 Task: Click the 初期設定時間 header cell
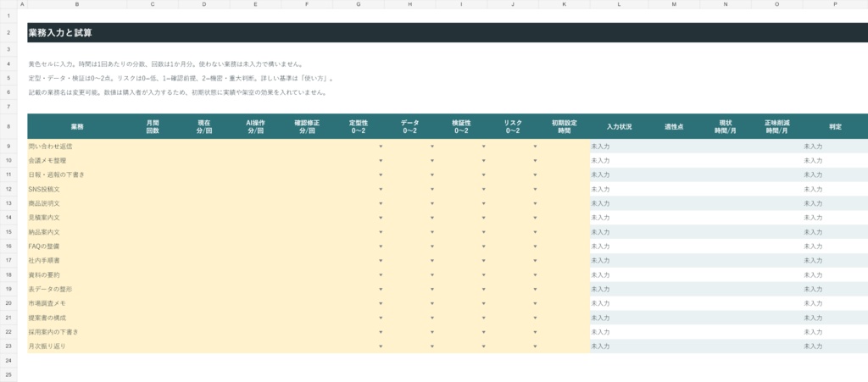click(x=564, y=126)
